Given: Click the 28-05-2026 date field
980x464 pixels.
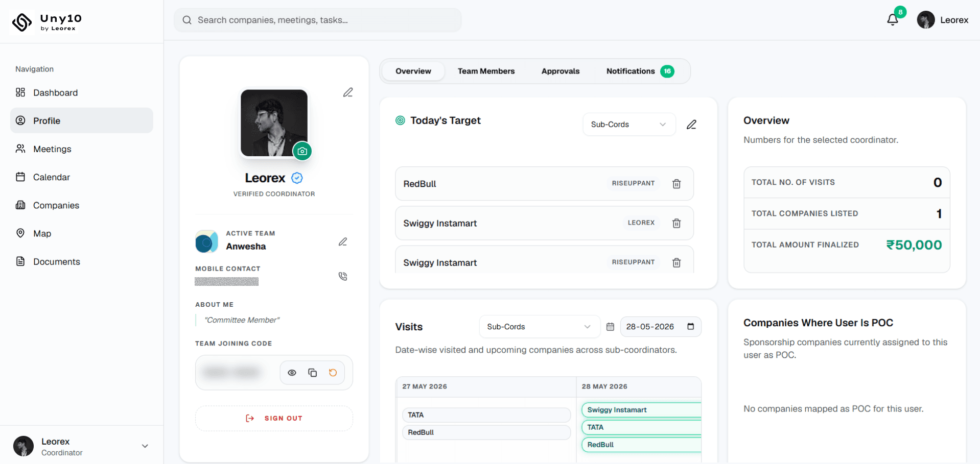Looking at the screenshot, I should pyautogui.click(x=661, y=327).
